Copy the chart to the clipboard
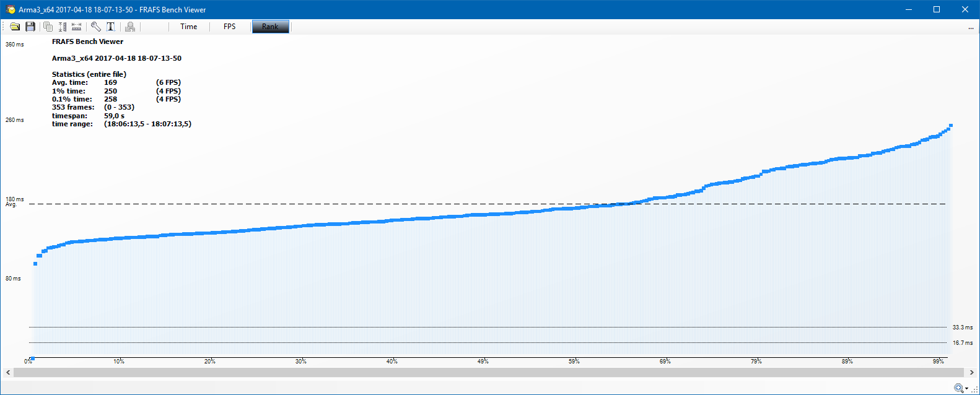This screenshot has width=980, height=395. (x=48, y=27)
